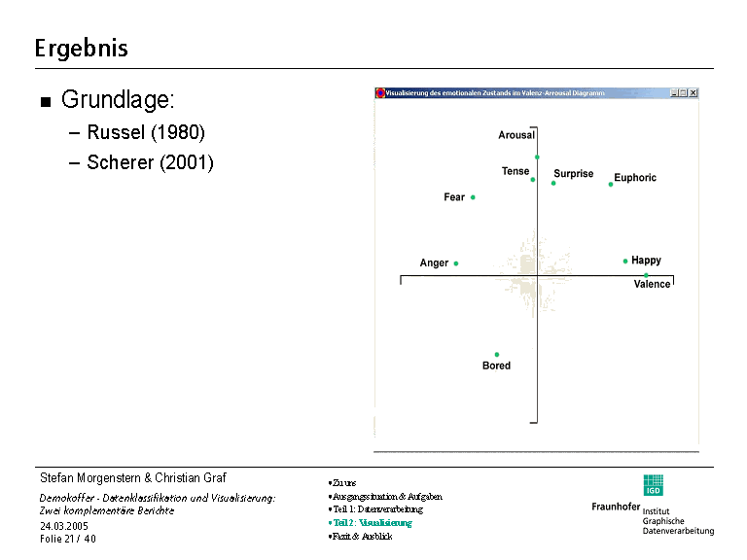Select highlighted 'Teil 2: Visualisierung' section
Viewport: 747px width, 560px height.
tap(373, 523)
